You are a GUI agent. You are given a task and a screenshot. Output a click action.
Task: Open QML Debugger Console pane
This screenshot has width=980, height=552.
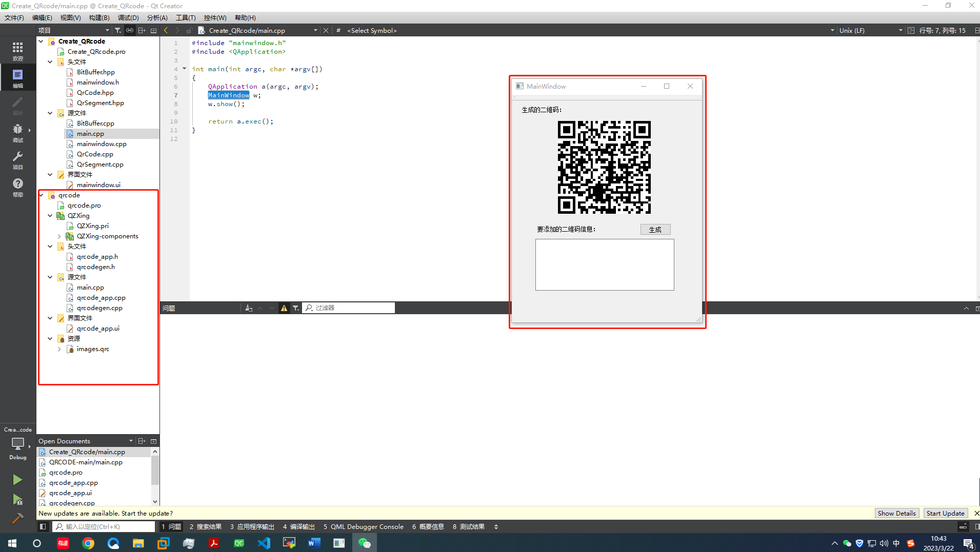click(x=363, y=526)
